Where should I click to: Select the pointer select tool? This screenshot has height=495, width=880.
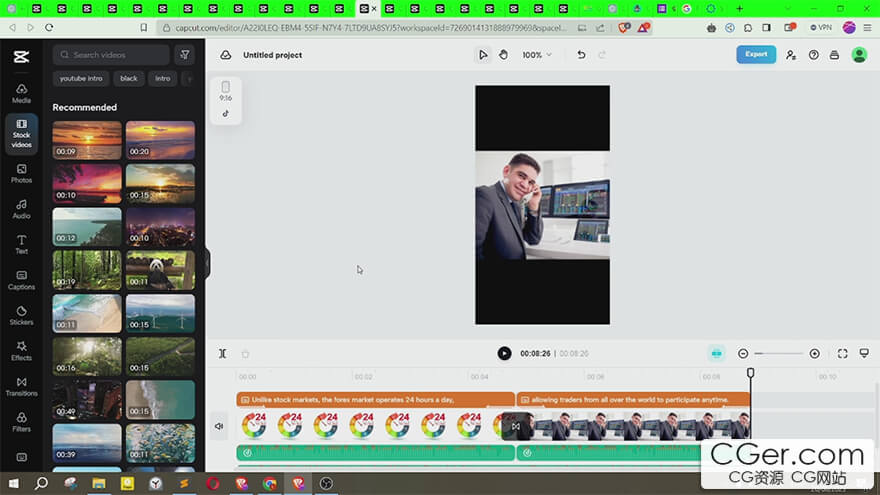(x=483, y=54)
